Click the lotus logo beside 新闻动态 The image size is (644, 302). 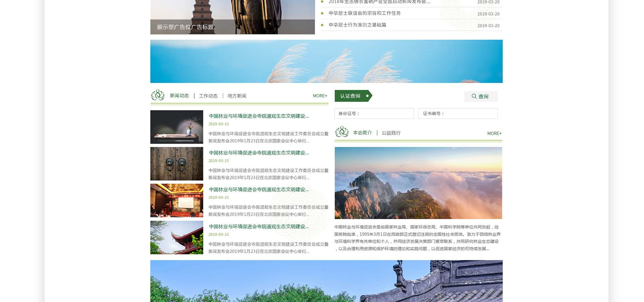(158, 95)
